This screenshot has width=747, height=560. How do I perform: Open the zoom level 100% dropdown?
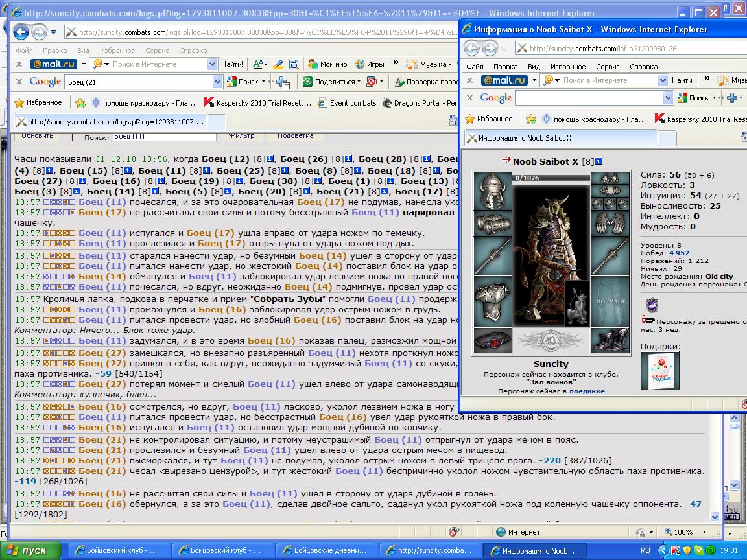(x=704, y=532)
